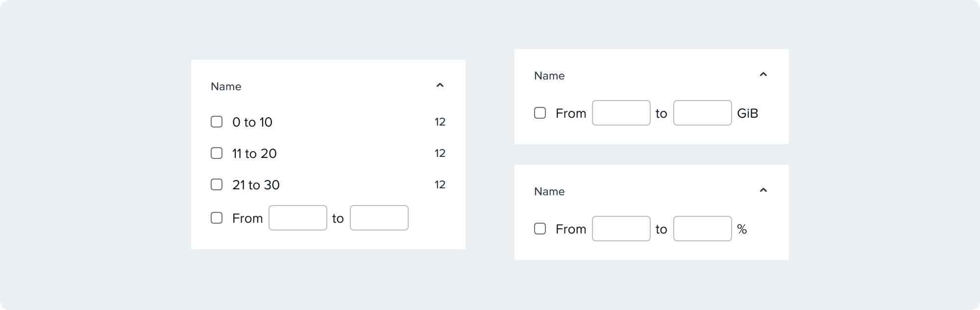The image size is (980, 310).
Task: Click the '11 to 20' option label
Action: [254, 154]
